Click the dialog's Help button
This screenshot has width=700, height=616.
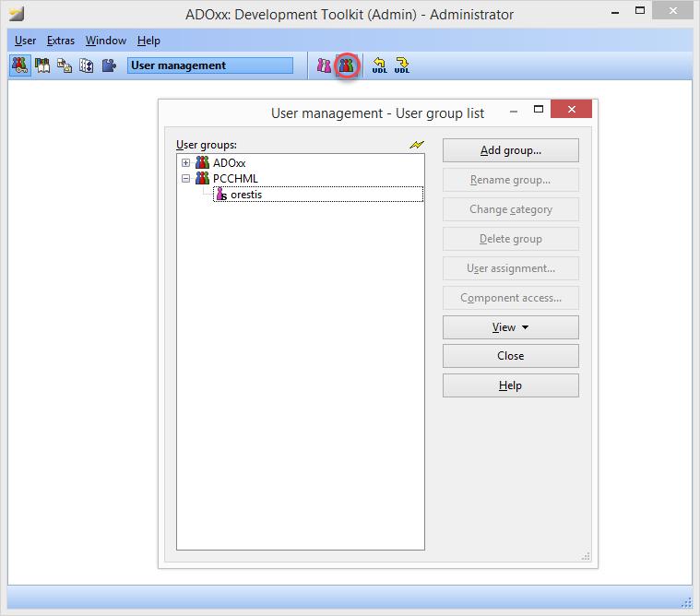[511, 385]
